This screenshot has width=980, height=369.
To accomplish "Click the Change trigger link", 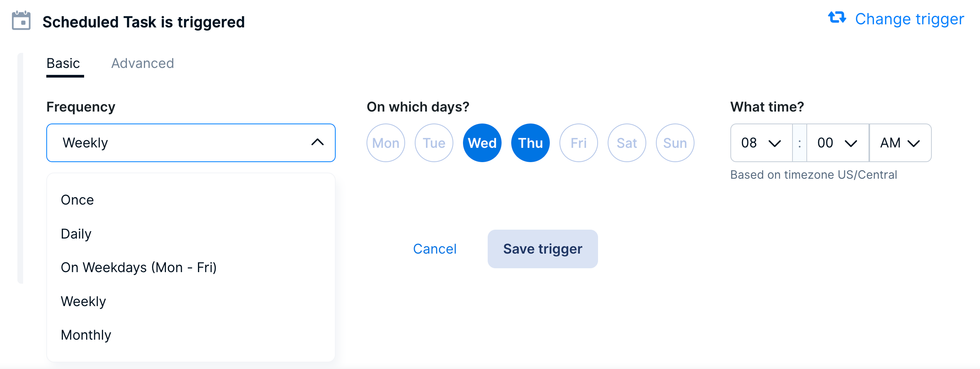I will 909,19.
